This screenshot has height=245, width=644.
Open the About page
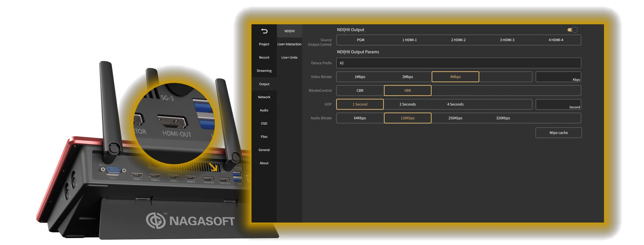(264, 163)
